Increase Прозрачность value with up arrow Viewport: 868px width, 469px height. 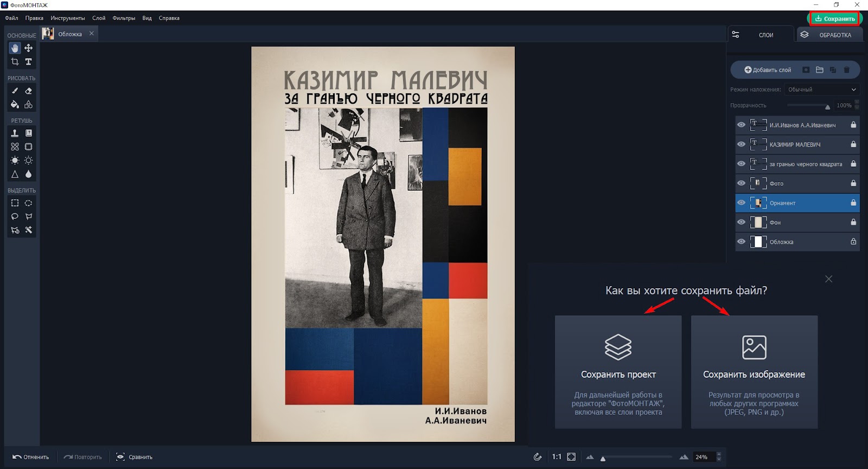857,103
